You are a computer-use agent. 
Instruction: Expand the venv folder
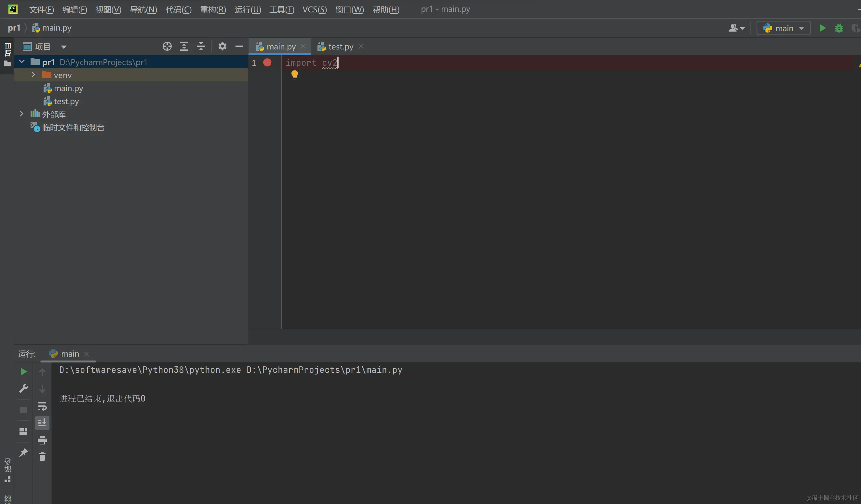(x=33, y=75)
